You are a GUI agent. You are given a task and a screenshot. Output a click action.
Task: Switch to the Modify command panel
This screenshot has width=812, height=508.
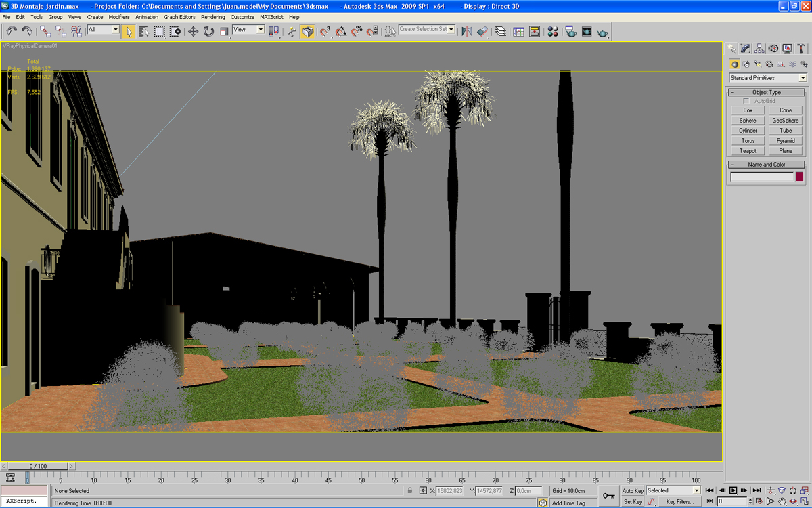[745, 49]
